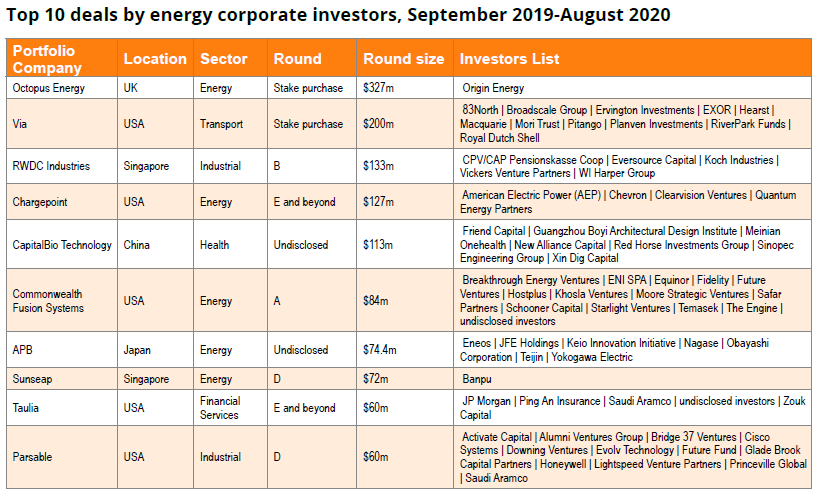This screenshot has height=496, width=819.
Task: Select the Taulia company name
Action: (x=27, y=408)
